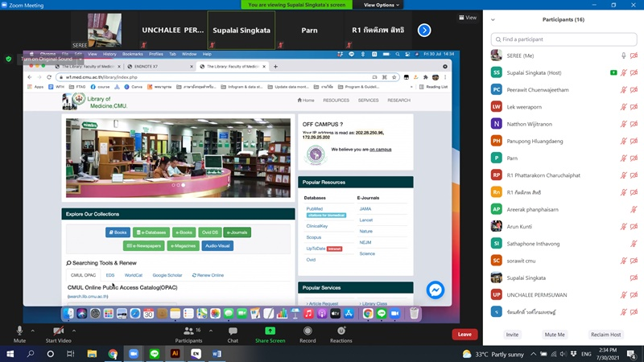
Task: Select Supalai Singkata video thumbnail
Action: (241, 30)
